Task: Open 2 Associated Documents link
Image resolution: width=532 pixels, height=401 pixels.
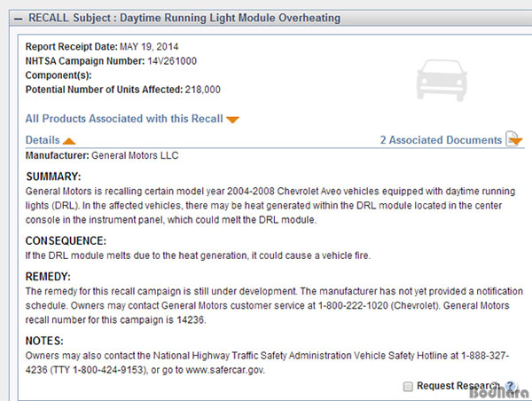Action: 441,140
